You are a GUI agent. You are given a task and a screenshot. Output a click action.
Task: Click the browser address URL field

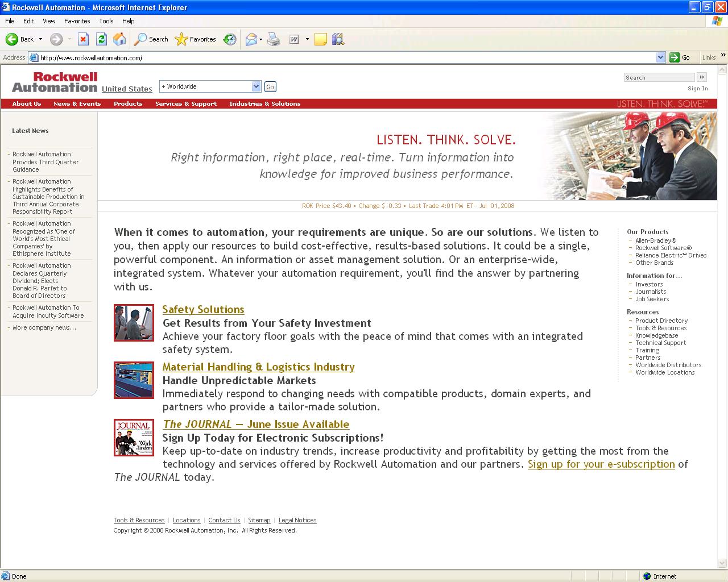coord(347,57)
